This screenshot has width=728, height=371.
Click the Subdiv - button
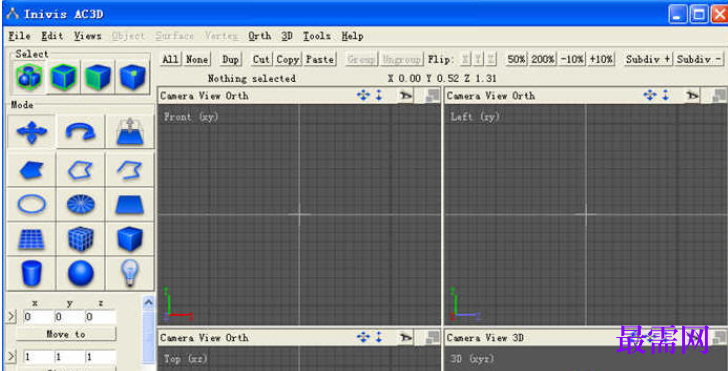(x=699, y=59)
